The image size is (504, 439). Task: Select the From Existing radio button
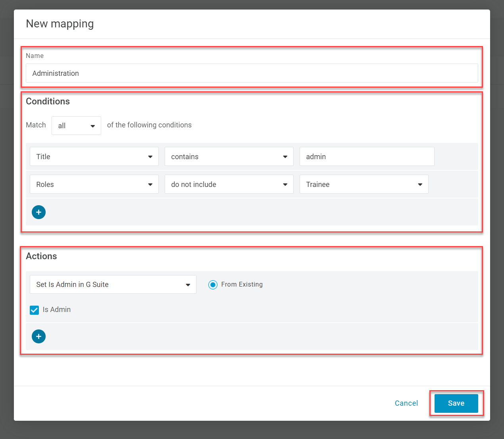(213, 285)
